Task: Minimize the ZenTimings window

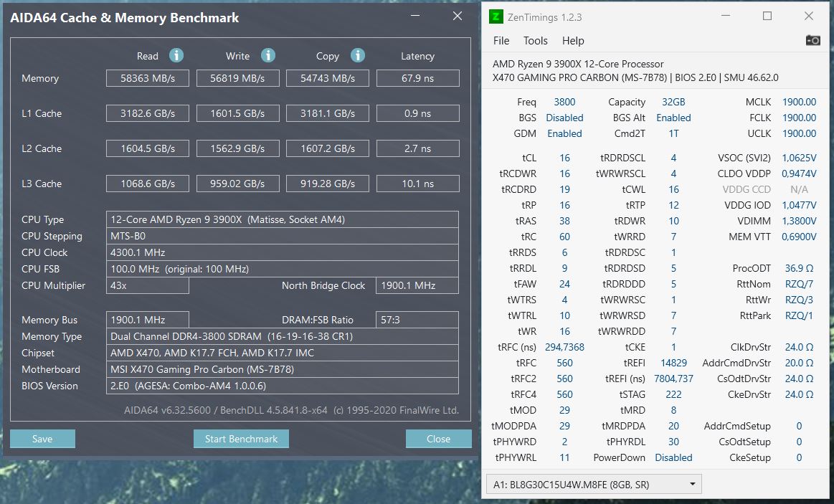Action: (x=726, y=16)
